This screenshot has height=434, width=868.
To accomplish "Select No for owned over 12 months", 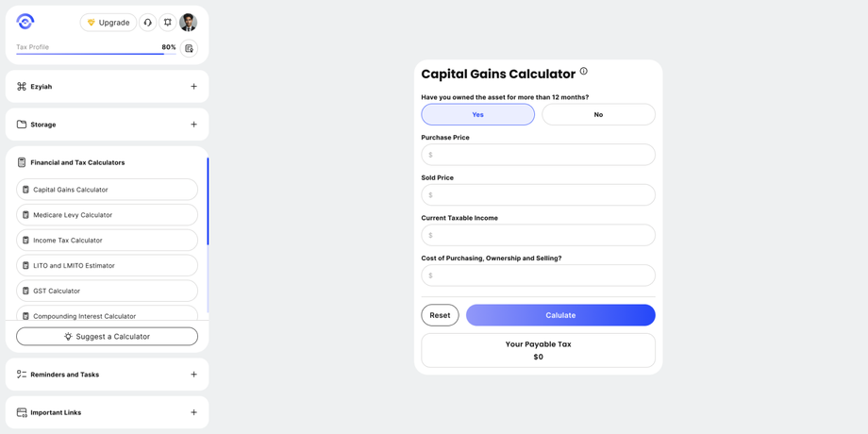I will (598, 114).
